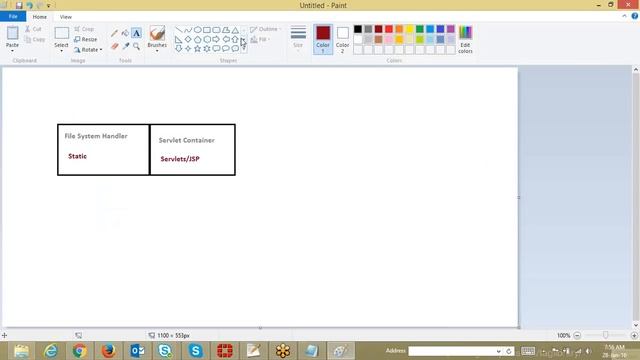The width and height of the screenshot is (640, 360).
Task: Choose the Right triangle shape
Action: pos(179,40)
